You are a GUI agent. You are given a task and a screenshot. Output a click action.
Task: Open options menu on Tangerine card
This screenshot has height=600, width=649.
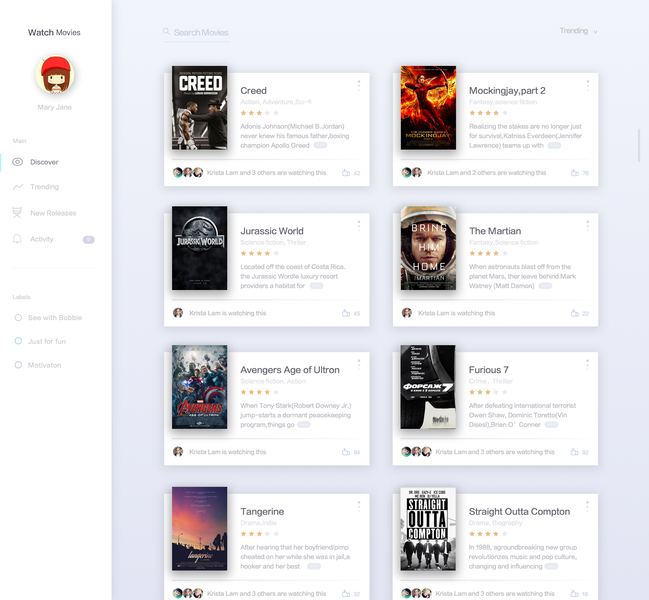pos(359,506)
